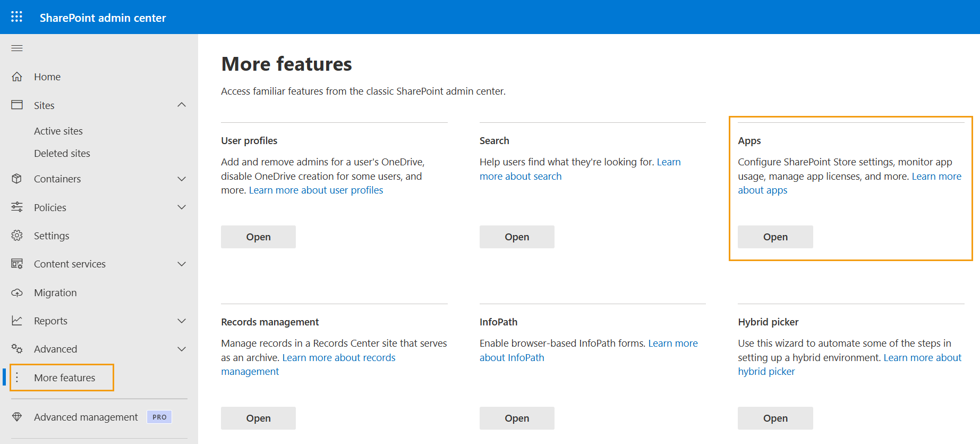The width and height of the screenshot is (980, 444).
Task: Click the More features page heading
Action: 286,64
